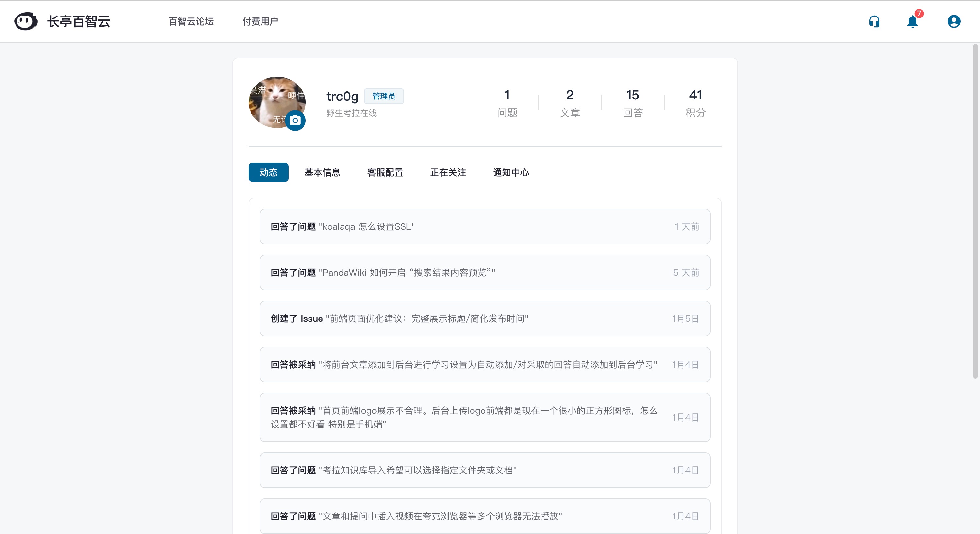Click the 2 文章 statistic
This screenshot has height=534, width=980.
tap(569, 103)
